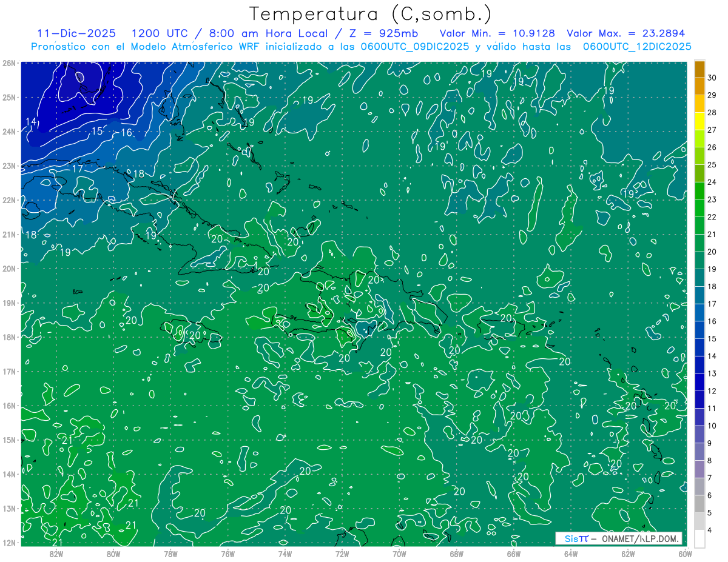Click legend value 13 on color scale

click(x=712, y=373)
